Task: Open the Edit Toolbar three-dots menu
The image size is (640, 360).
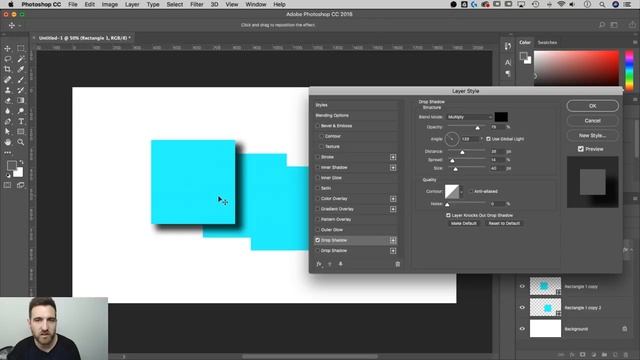Action: 7,153
